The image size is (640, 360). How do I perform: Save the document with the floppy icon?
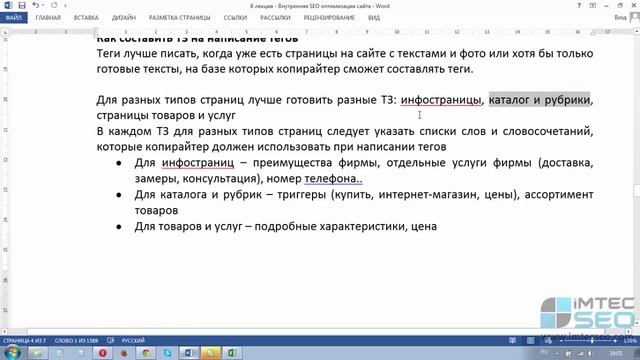[22, 5]
